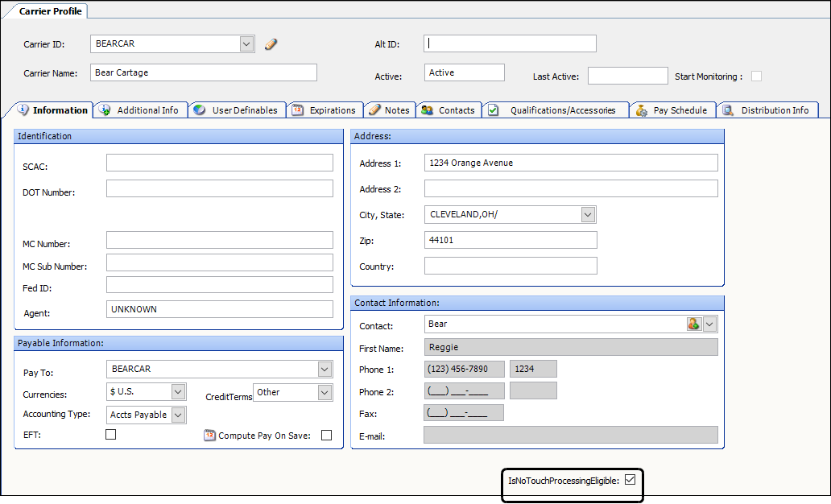Click the Additional Info tab icon
The image size is (831, 504).
(x=105, y=110)
